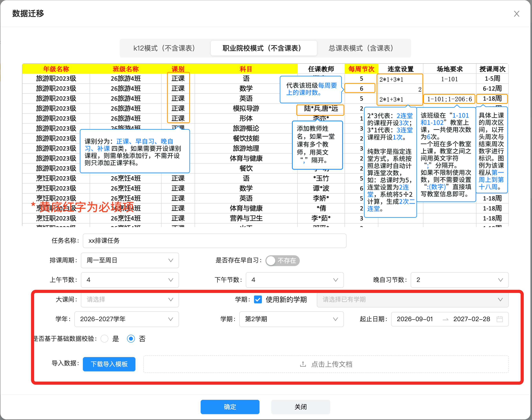532x420 pixels.
Task: Click the 每周节次 header in the example table
Action: pyautogui.click(x=361, y=69)
